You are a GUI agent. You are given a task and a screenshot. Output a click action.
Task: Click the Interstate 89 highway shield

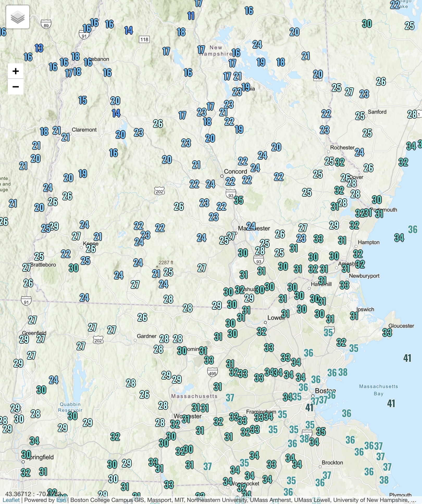(46, 24)
